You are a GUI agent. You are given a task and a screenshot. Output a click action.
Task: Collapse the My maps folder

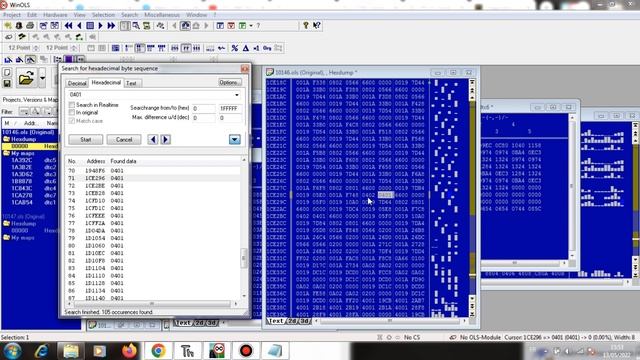click(7, 153)
